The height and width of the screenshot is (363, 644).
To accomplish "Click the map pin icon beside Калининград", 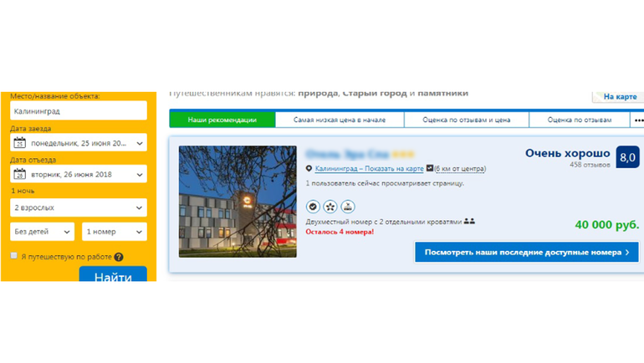I will [309, 168].
